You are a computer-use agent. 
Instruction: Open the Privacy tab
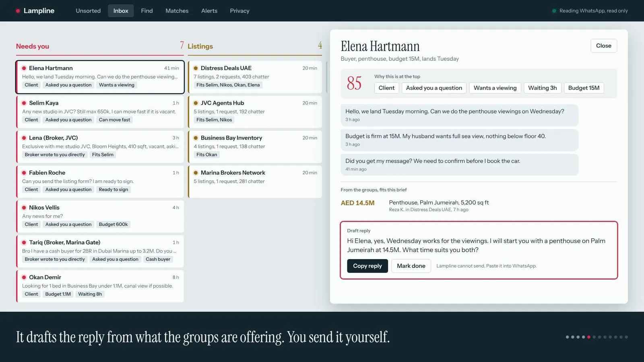[239, 11]
